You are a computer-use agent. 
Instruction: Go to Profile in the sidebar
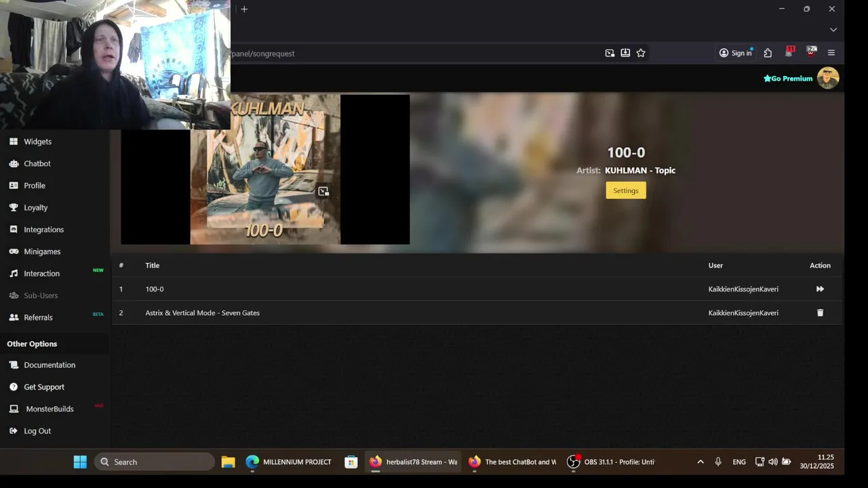35,186
